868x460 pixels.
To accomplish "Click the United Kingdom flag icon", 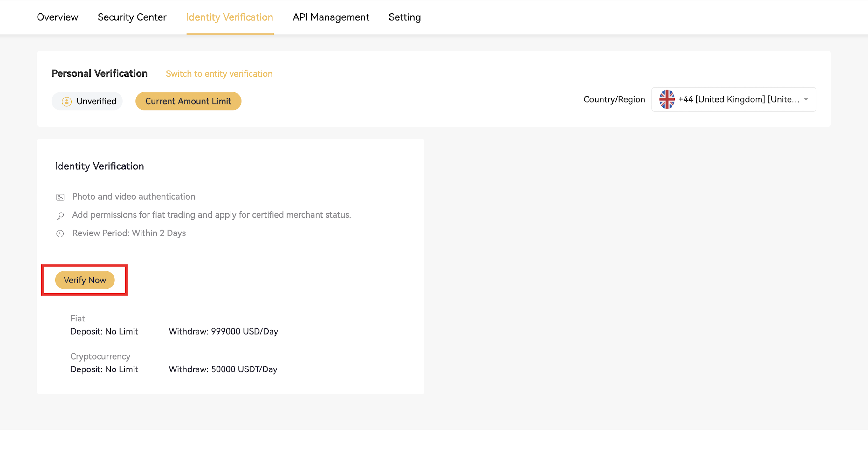I will (667, 99).
